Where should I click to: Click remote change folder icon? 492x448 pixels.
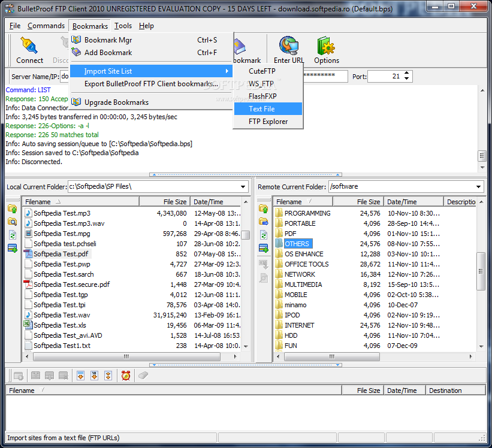coord(263,222)
